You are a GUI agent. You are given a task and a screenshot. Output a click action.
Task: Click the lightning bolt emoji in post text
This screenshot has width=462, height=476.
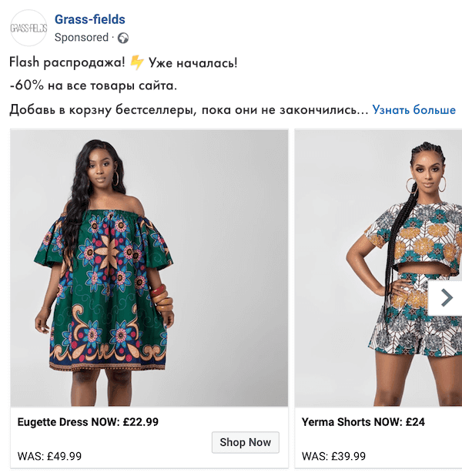tap(136, 62)
